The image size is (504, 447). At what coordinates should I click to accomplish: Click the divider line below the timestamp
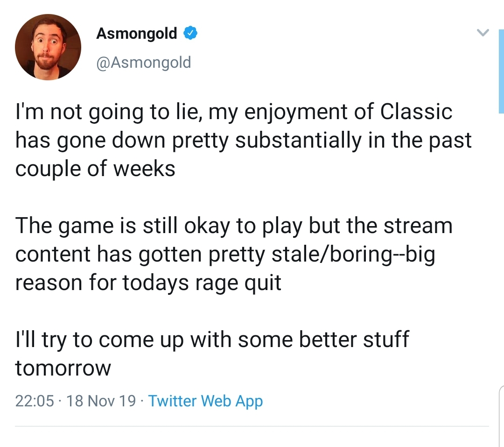pos(252,426)
